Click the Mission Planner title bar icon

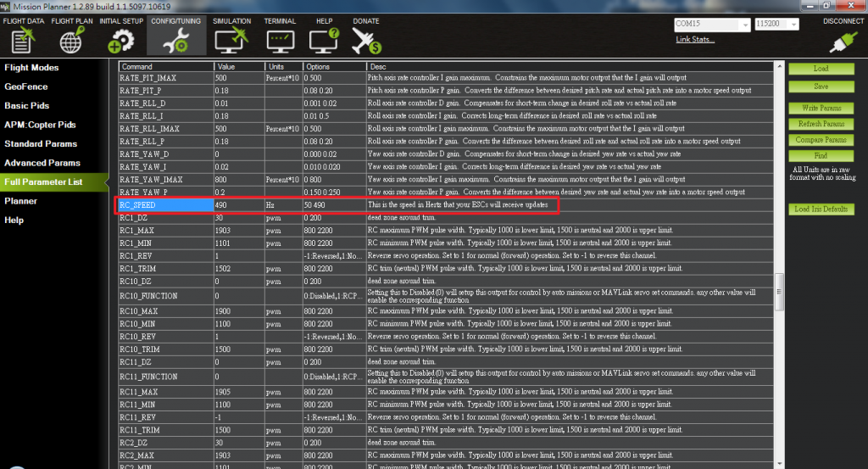click(x=5, y=6)
